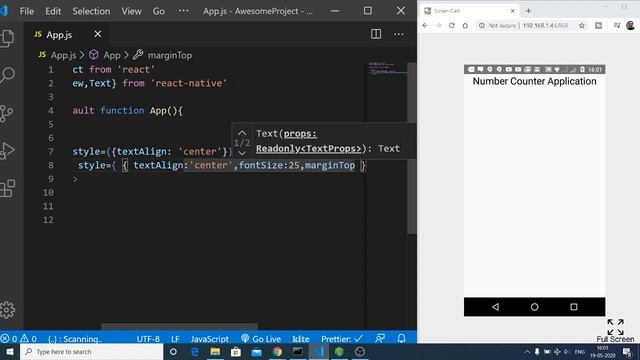The image size is (640, 360).
Task: Enter Full Screen mode for screen cast
Action: point(616,331)
